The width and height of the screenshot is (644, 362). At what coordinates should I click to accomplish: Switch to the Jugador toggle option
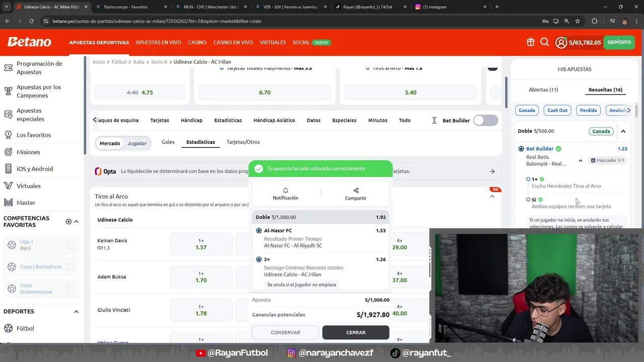pos(137,143)
